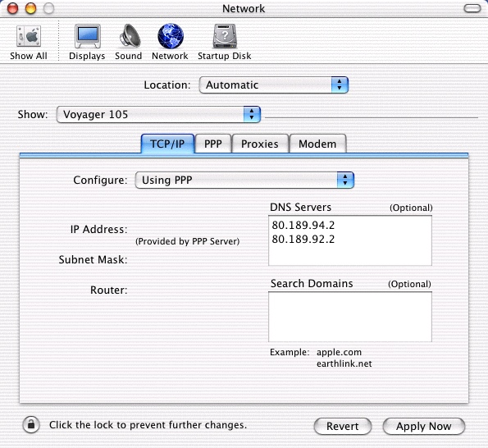Open the Sound preference pane icon
This screenshot has height=448, width=488.
click(129, 36)
